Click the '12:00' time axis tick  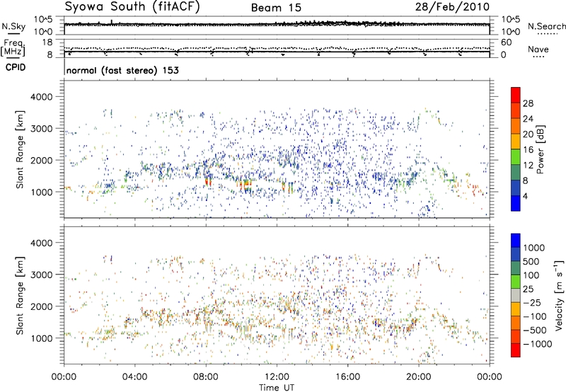coord(277,377)
